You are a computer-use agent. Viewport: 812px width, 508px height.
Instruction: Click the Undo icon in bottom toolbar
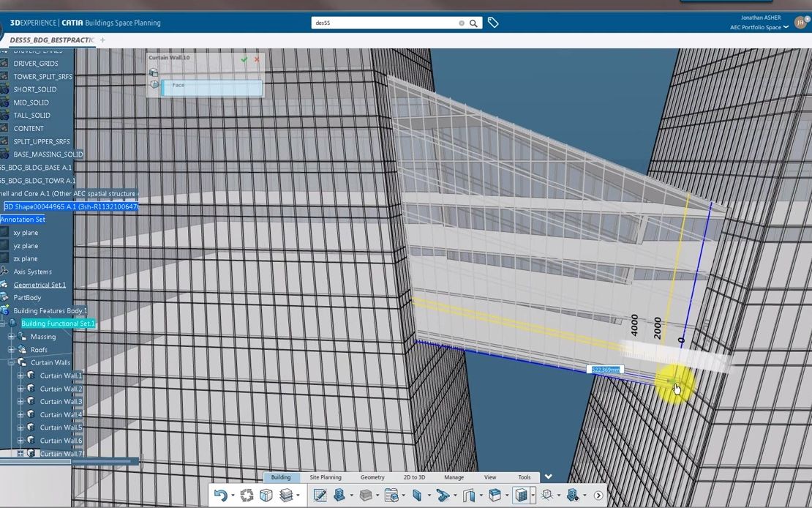220,496
